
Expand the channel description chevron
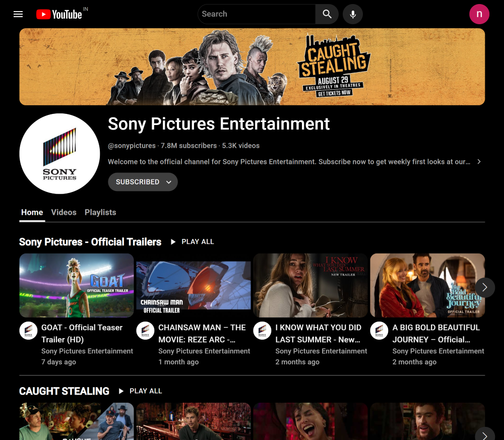pyautogui.click(x=479, y=162)
